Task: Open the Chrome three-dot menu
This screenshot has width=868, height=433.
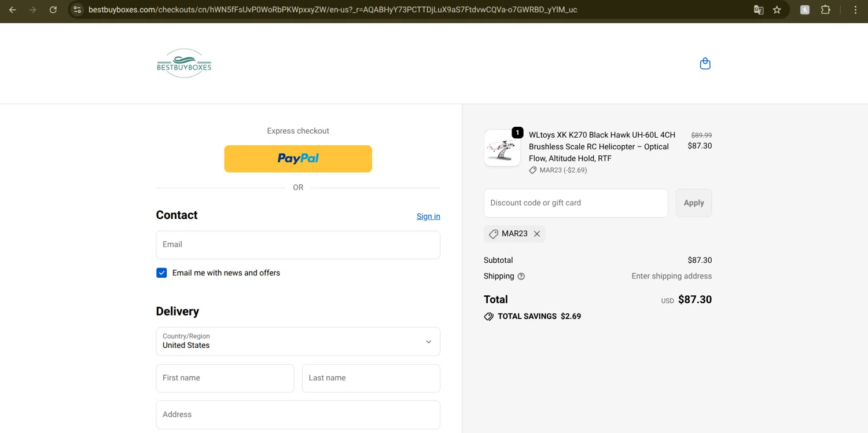Action: coord(855,10)
